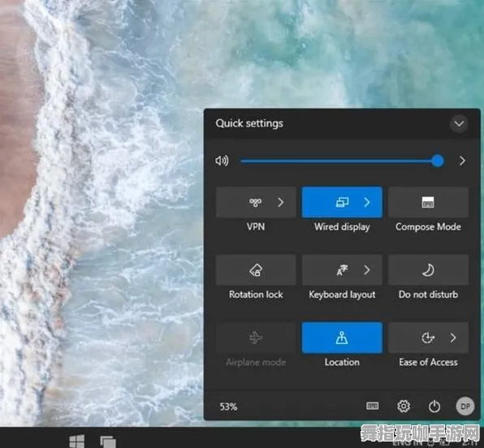Click the Quick settings heading text
Image resolution: width=484 pixels, height=448 pixels.
tap(249, 123)
